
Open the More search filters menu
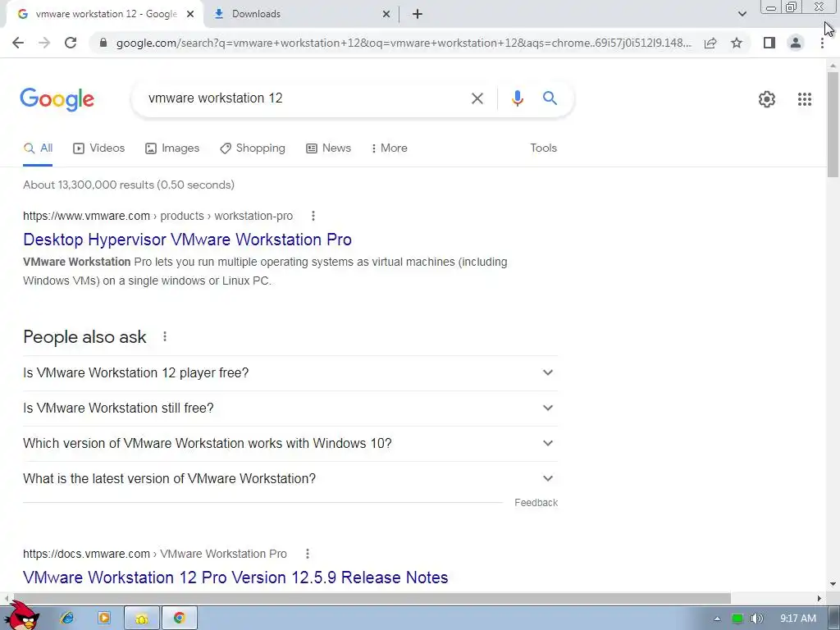click(x=389, y=148)
